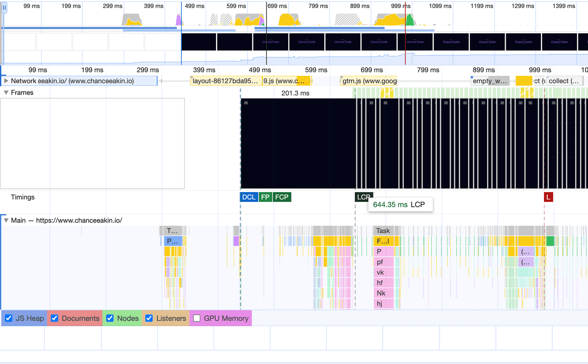
Task: Select the blue P... parse block
Action: pyautogui.click(x=173, y=241)
